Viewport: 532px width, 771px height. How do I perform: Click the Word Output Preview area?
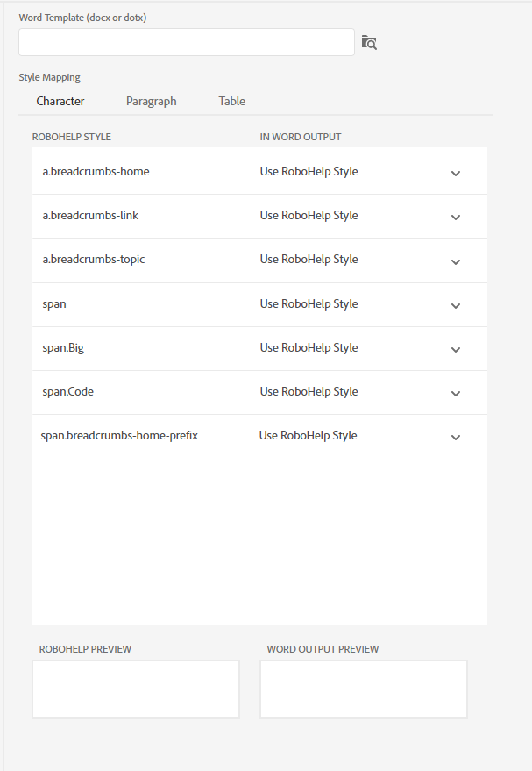[363, 689]
